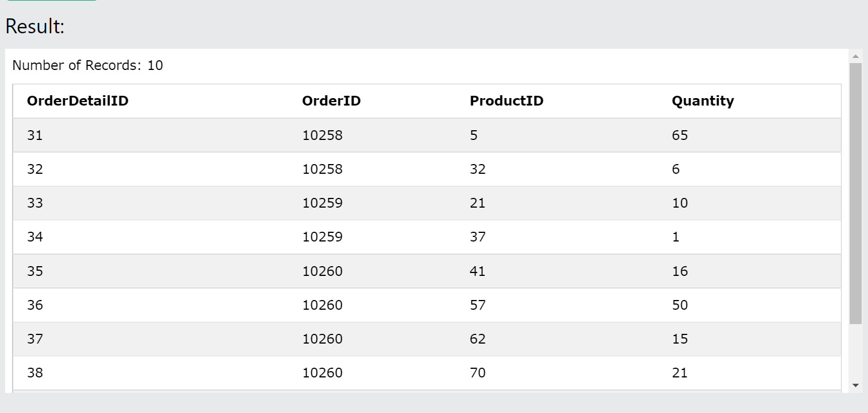Click the scrollbar up arrow
This screenshot has height=413, width=868.
[x=855, y=56]
